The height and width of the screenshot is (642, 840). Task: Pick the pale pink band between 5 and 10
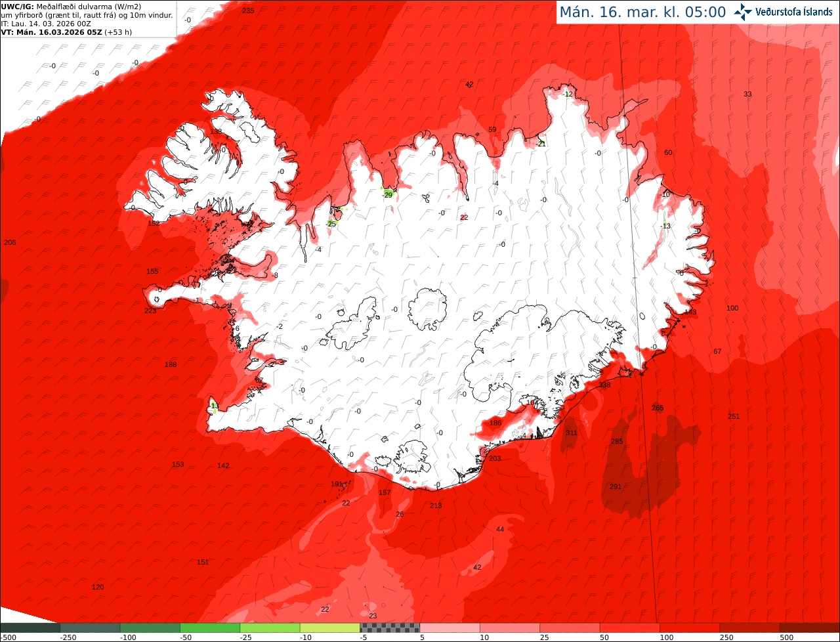[x=450, y=628]
